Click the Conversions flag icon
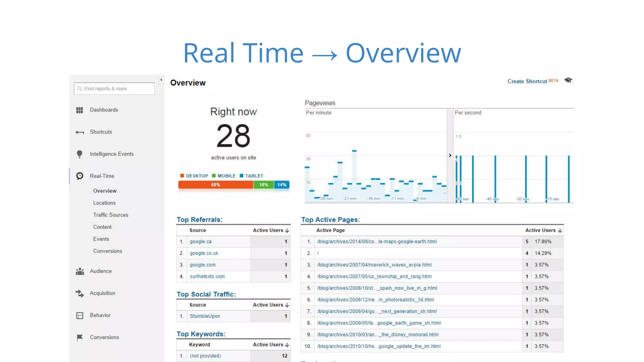The width and height of the screenshot is (644, 362). 80,337
